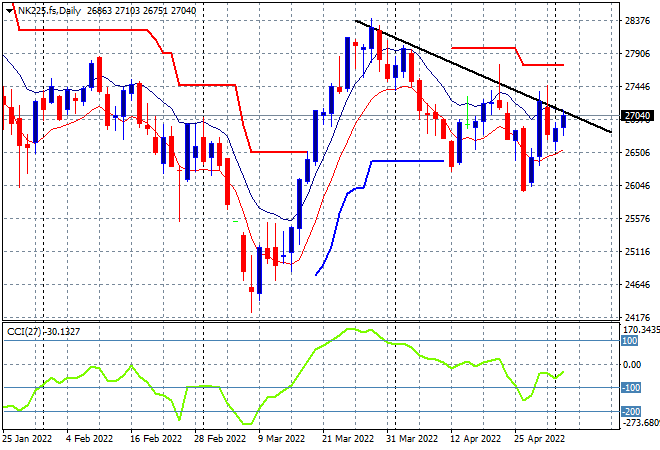
Task: Click the 26046 price axis label
Action: tap(637, 186)
